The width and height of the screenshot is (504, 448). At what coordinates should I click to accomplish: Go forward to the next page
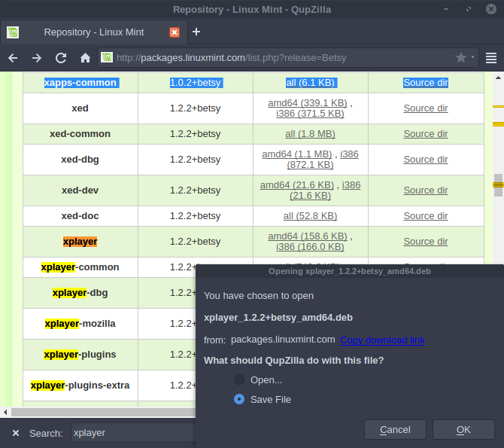(x=37, y=58)
